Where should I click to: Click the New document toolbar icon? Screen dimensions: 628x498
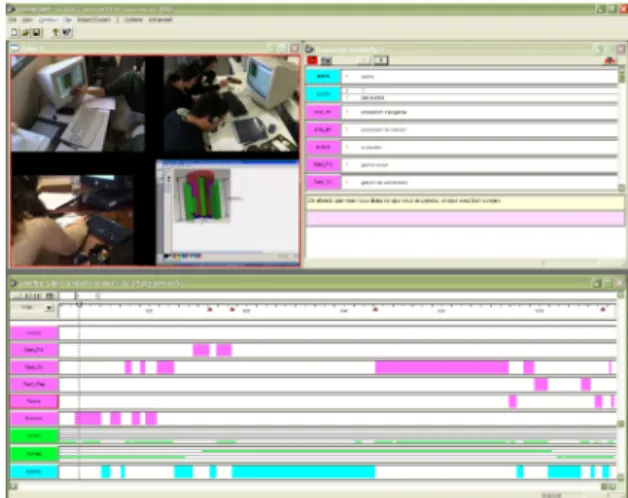click(14, 32)
